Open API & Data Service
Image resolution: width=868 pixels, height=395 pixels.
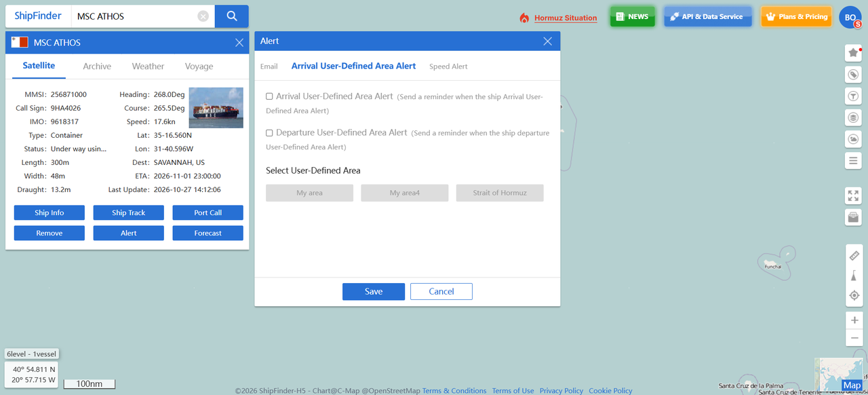(x=708, y=17)
